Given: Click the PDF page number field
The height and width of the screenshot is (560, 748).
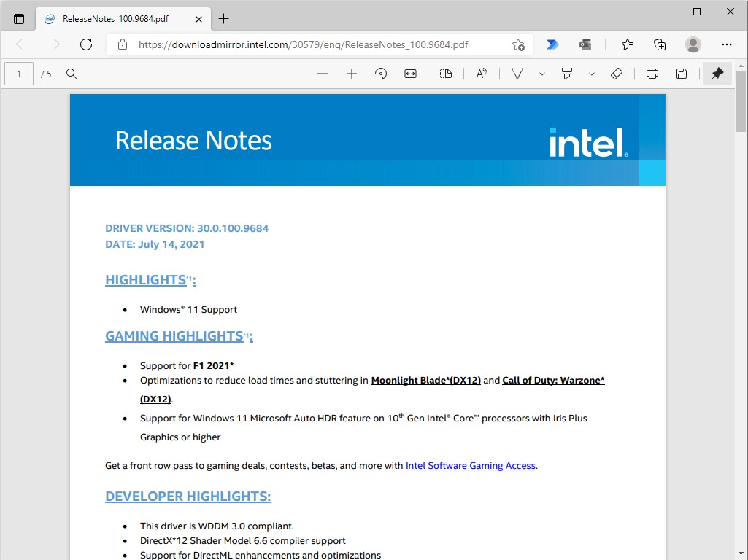Looking at the screenshot, I should coord(19,74).
